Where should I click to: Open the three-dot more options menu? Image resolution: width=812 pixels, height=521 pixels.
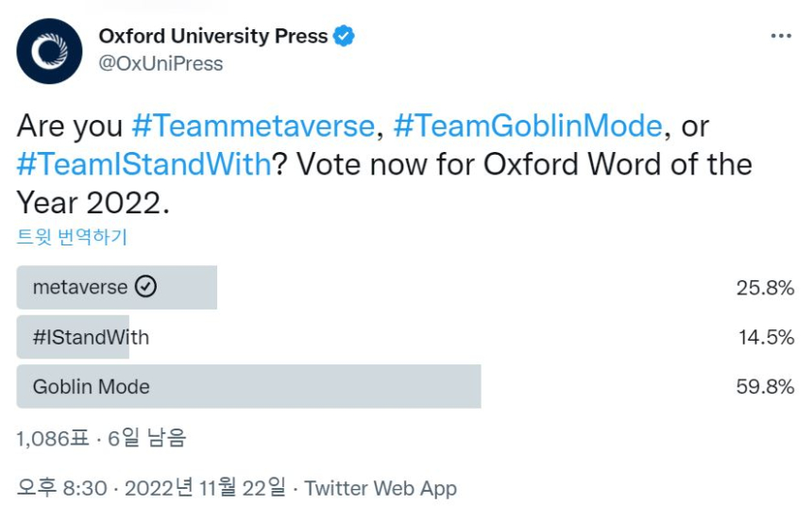[781, 37]
